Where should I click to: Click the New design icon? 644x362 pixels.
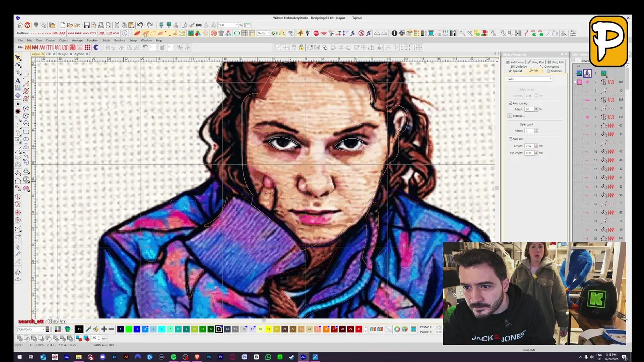[63, 25]
